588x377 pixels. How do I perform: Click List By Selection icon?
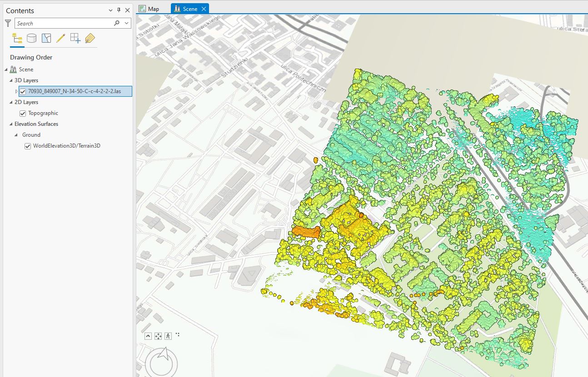coord(46,39)
